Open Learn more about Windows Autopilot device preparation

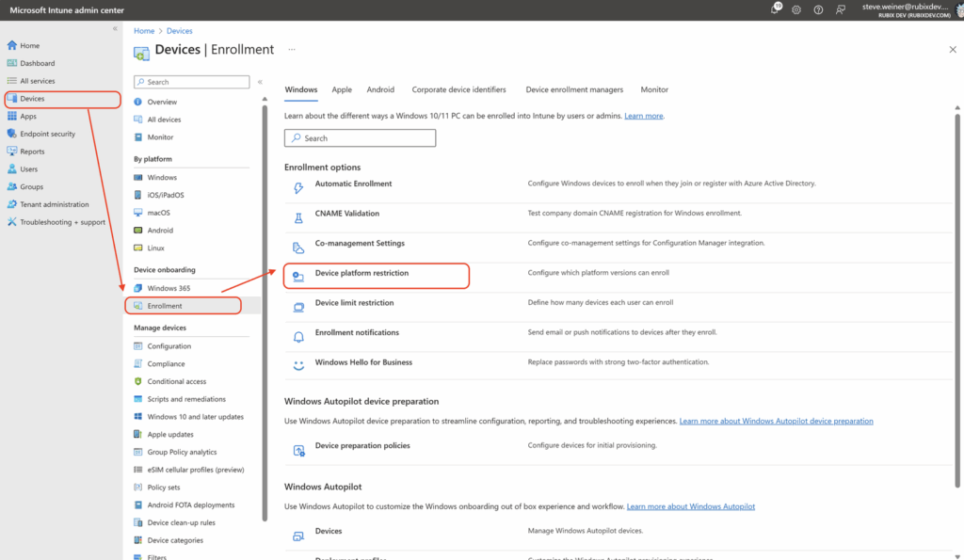pyautogui.click(x=776, y=421)
